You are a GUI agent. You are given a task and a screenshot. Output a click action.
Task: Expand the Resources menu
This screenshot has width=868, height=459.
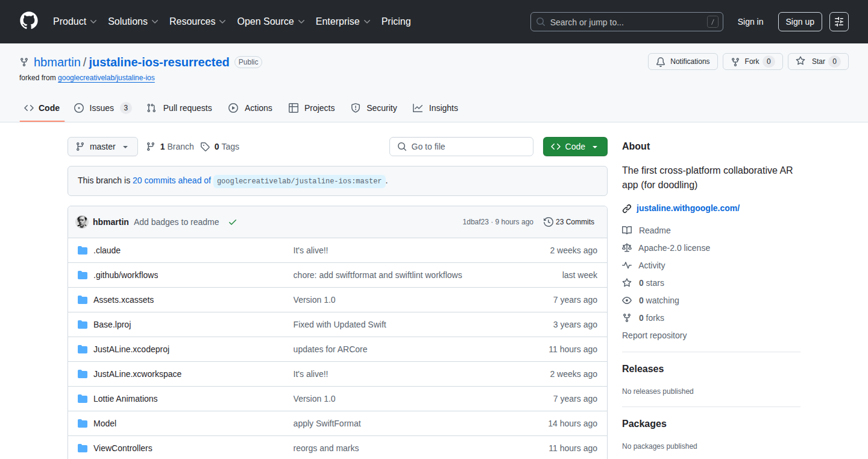[198, 22]
